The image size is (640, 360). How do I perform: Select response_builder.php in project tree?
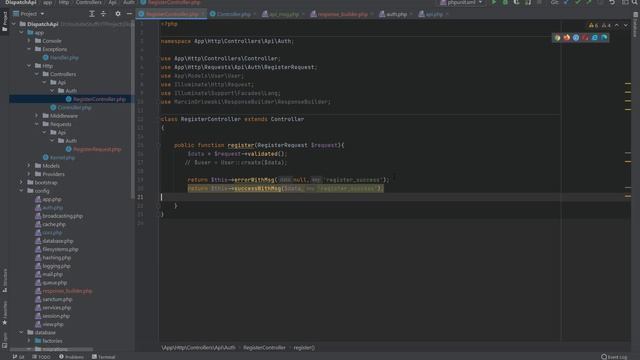point(67,291)
